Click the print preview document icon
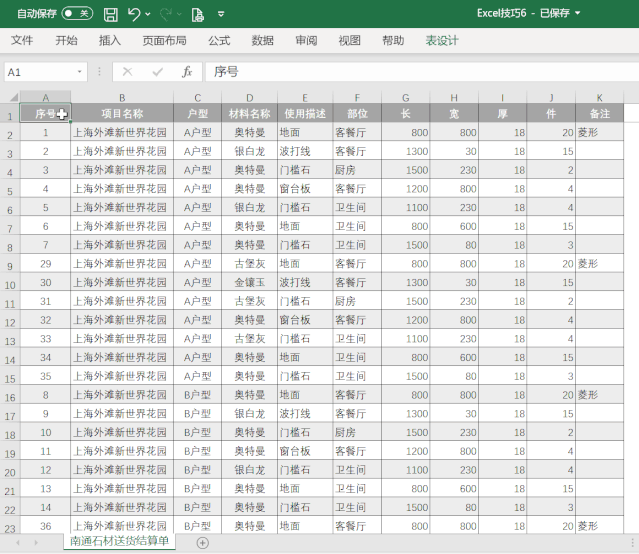639x554 pixels. pos(197,14)
